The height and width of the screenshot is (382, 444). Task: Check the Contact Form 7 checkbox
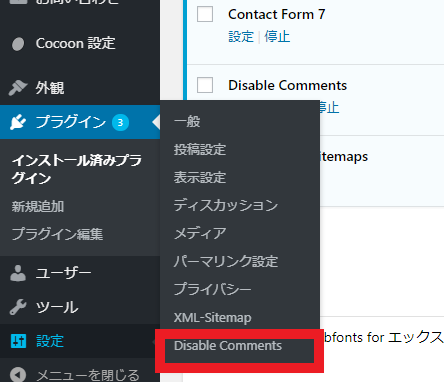[x=205, y=14]
